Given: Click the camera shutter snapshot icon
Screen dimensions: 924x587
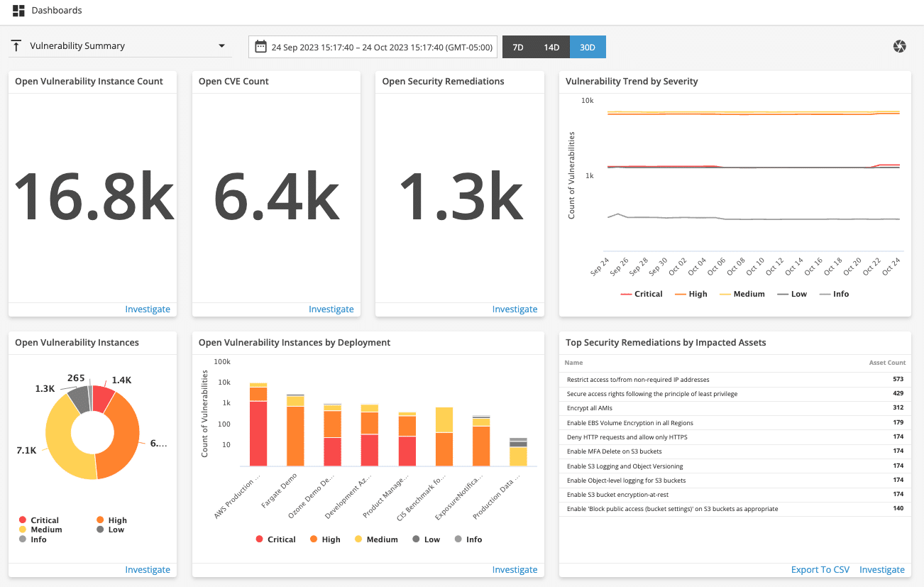Looking at the screenshot, I should tap(899, 47).
